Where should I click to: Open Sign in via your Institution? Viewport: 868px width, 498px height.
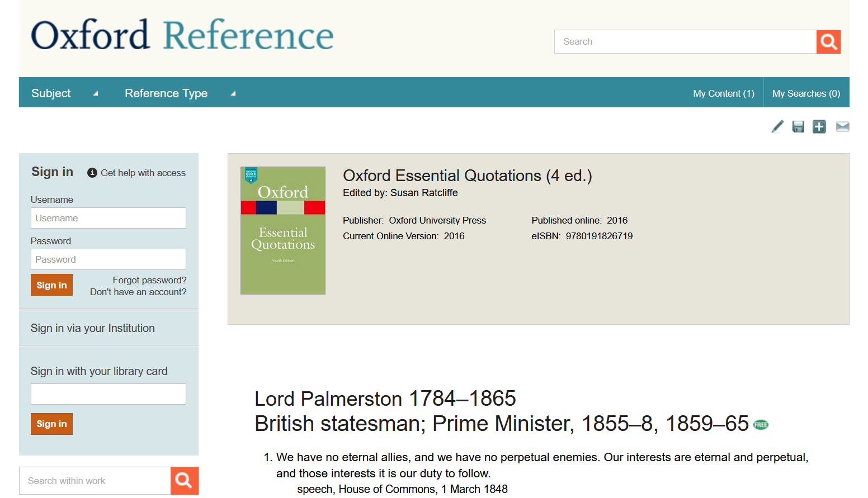coord(93,328)
